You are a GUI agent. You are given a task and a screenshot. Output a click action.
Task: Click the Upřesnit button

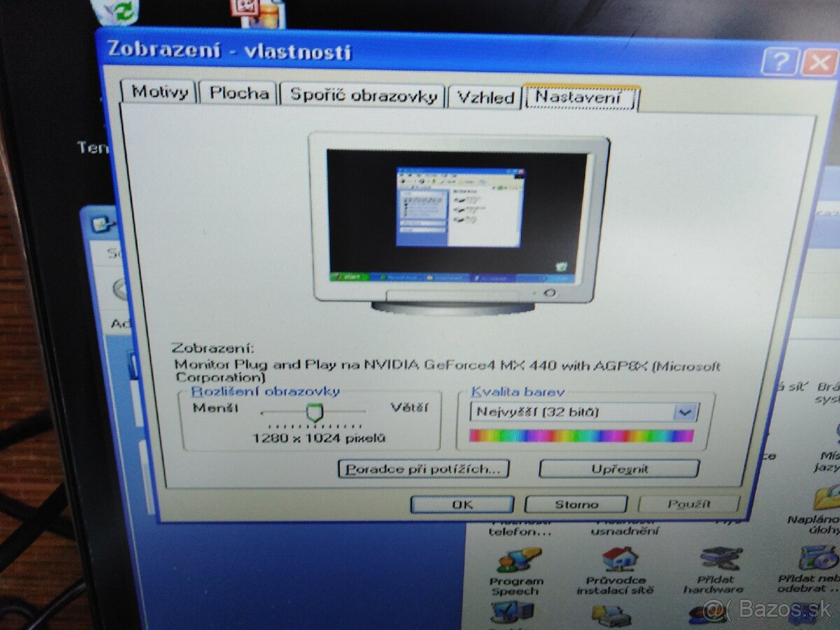(x=619, y=469)
